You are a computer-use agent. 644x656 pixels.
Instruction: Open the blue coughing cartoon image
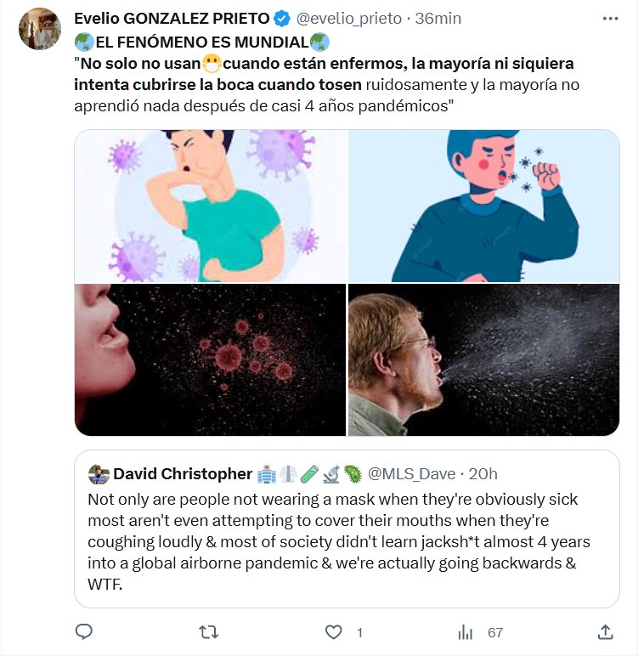click(x=484, y=206)
